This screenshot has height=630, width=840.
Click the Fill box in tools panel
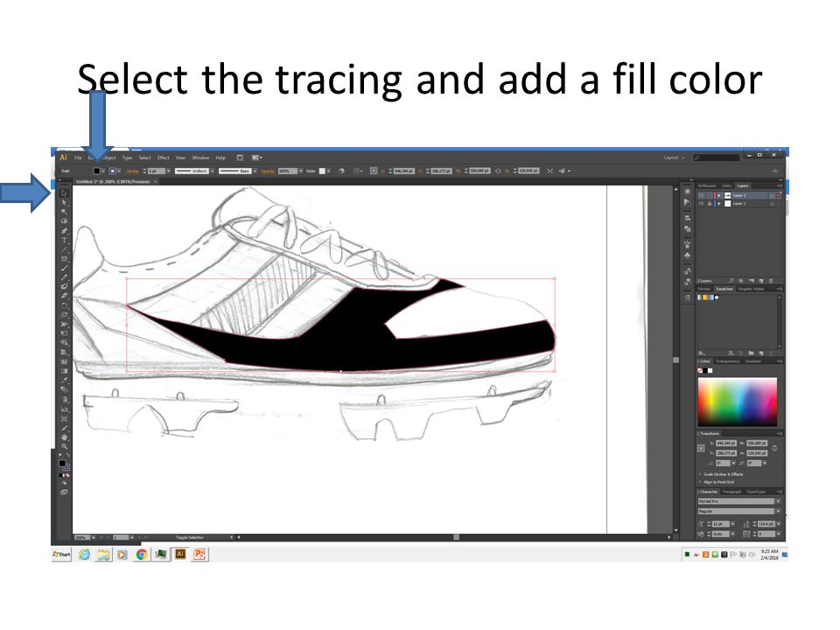point(62,463)
